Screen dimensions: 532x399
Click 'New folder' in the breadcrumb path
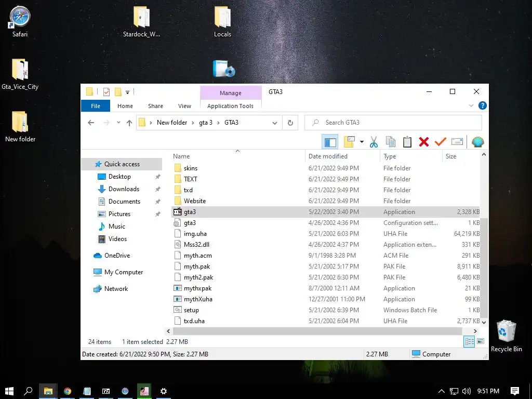pos(171,123)
